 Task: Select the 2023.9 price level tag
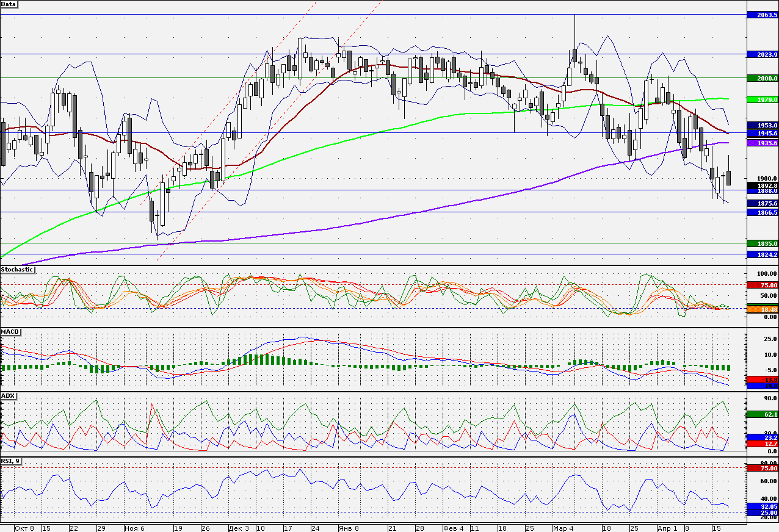pyautogui.click(x=763, y=54)
